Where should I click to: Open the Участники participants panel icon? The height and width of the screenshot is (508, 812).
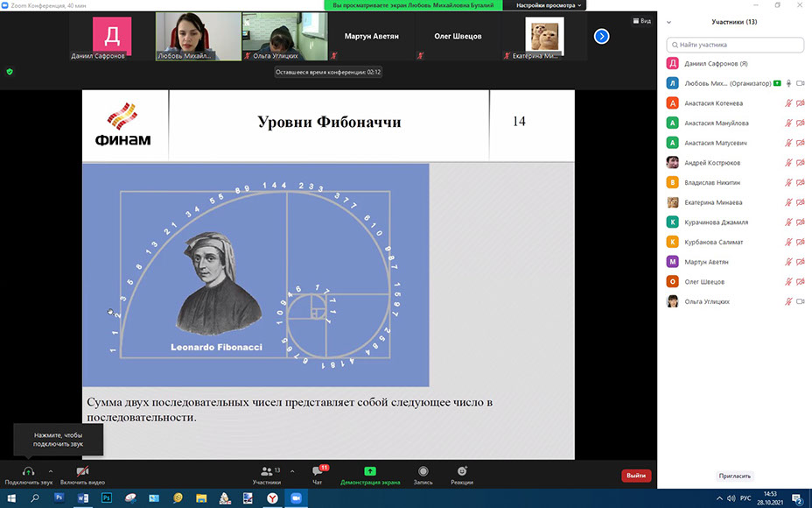click(x=266, y=471)
